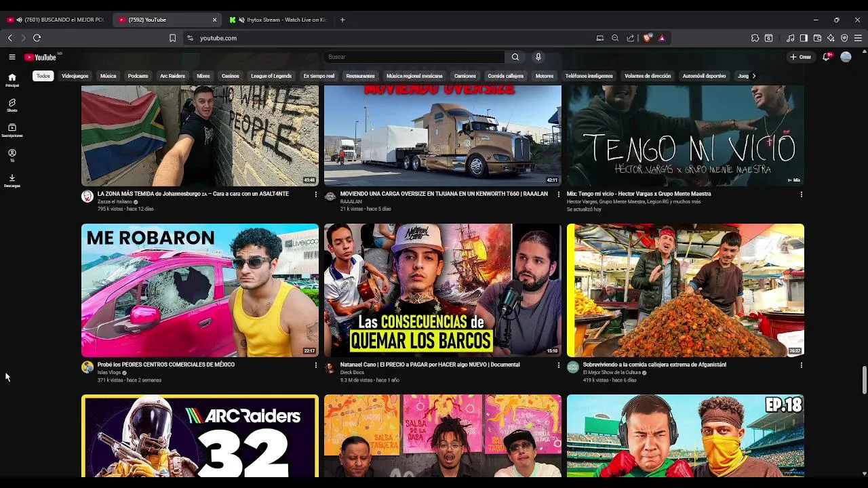Viewport: 868px width, 488px height.
Task: Open options for Zazza el italiano video
Action: click(x=315, y=194)
